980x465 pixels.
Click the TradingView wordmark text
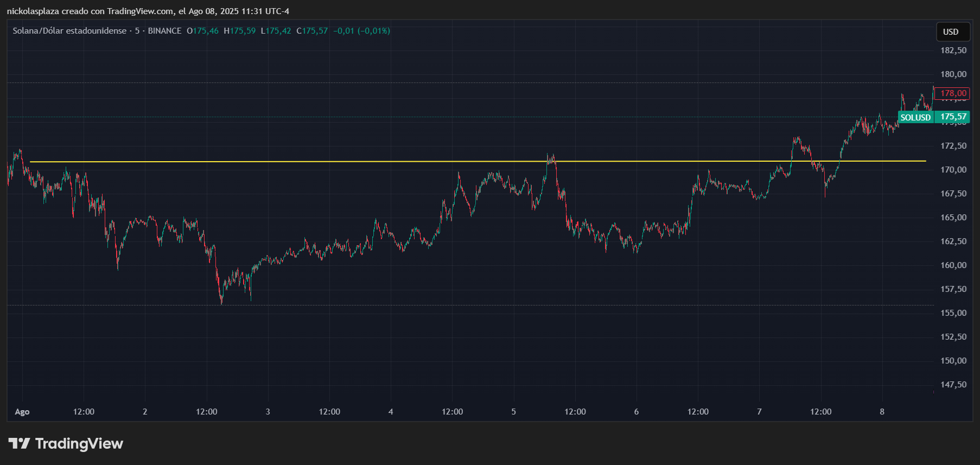(x=79, y=444)
